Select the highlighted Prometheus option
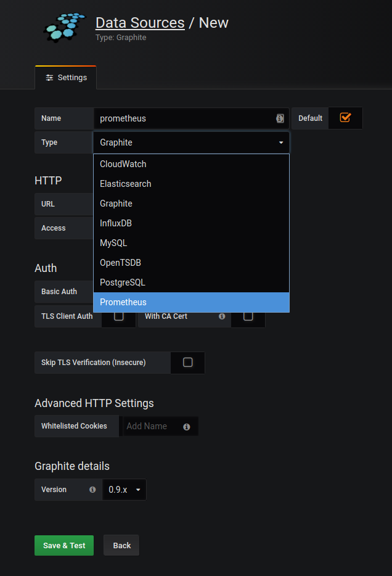The image size is (392, 576). click(191, 302)
